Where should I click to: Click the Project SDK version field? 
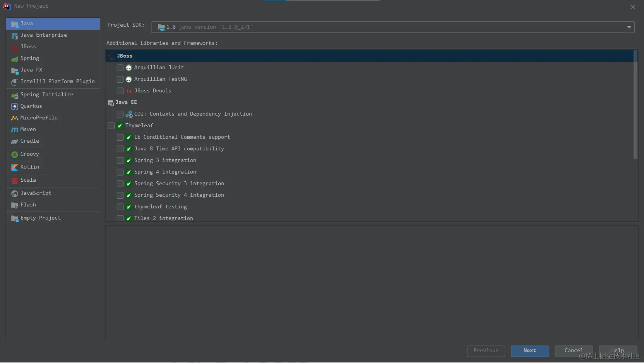tap(392, 27)
